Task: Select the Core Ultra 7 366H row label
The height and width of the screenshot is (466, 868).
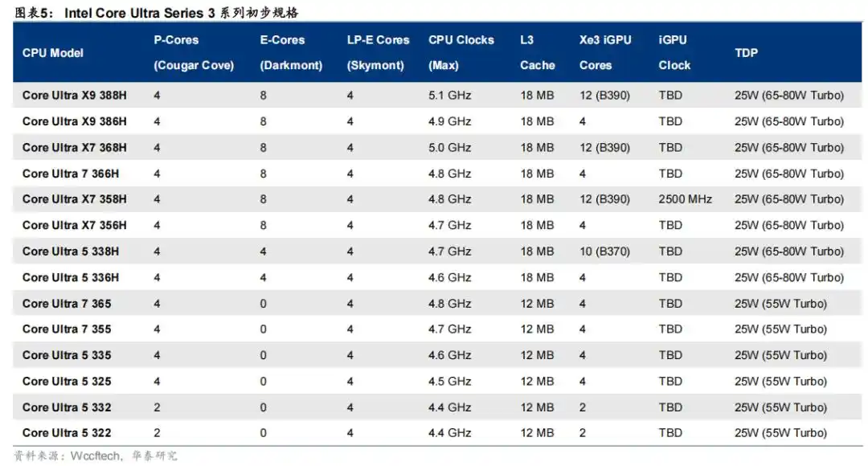Action: (x=72, y=174)
